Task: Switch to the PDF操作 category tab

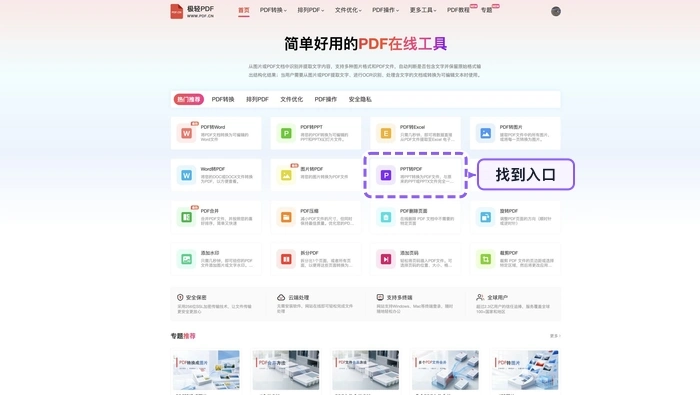Action: tap(326, 99)
